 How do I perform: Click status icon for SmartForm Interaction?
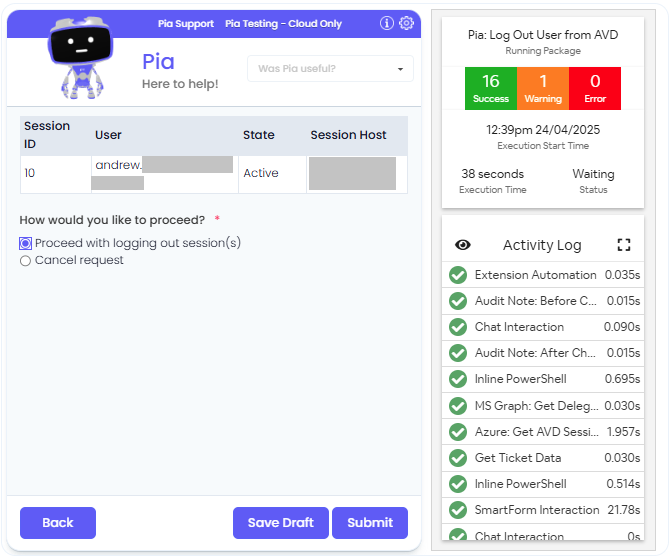click(x=458, y=510)
